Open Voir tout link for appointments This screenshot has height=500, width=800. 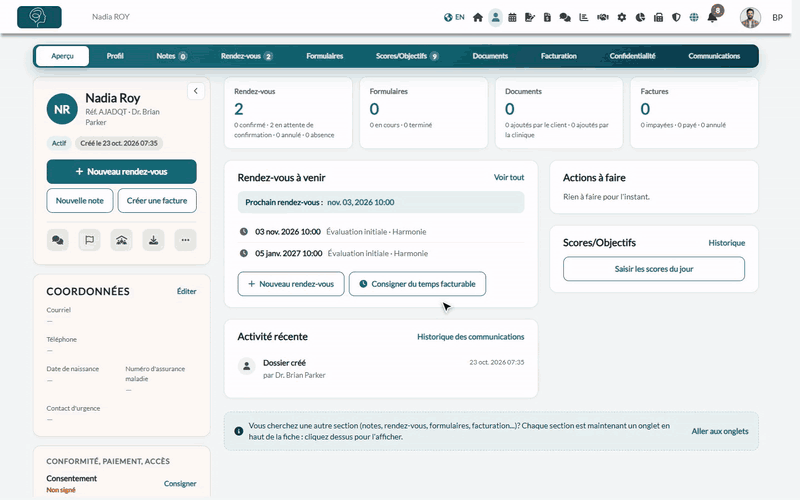tap(509, 177)
